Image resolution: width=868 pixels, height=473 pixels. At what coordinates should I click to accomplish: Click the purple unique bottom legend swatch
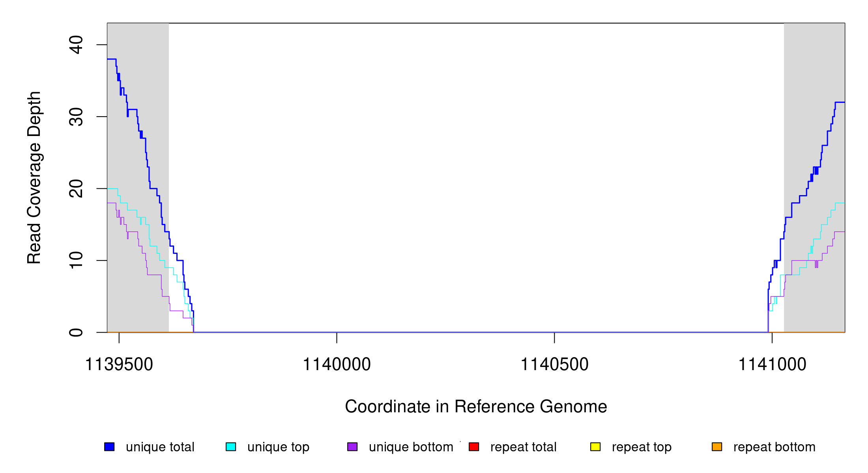click(352, 447)
